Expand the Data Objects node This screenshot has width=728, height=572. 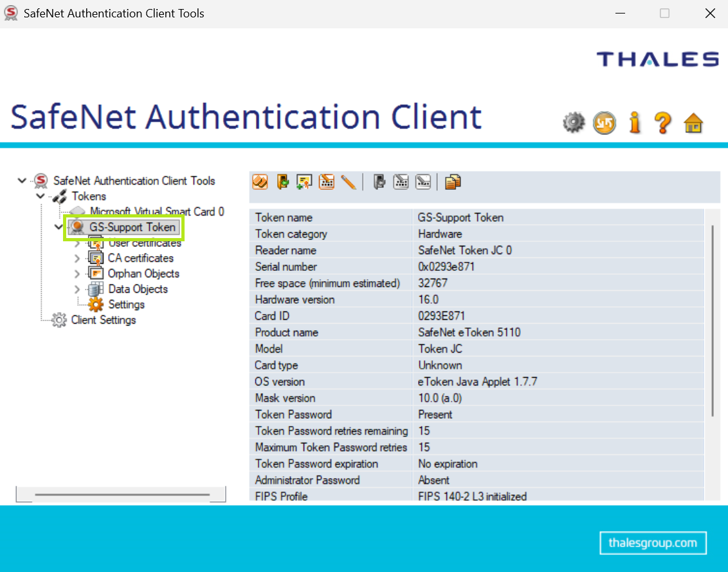[77, 289]
